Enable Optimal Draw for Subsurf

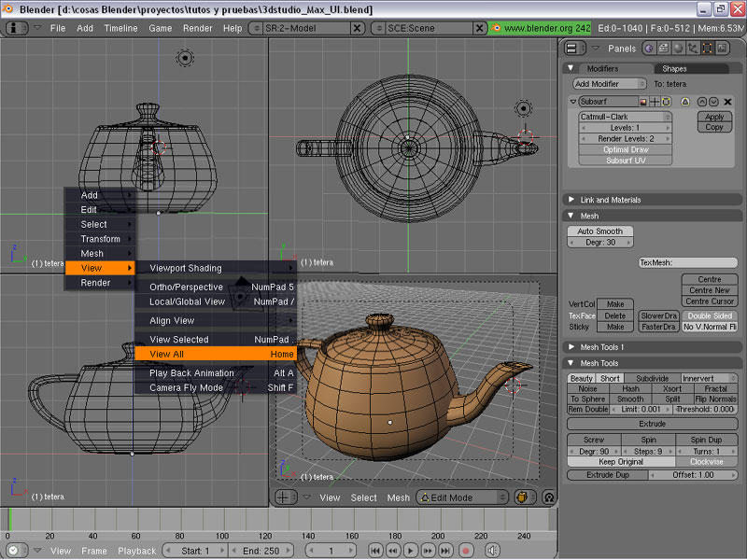(625, 149)
